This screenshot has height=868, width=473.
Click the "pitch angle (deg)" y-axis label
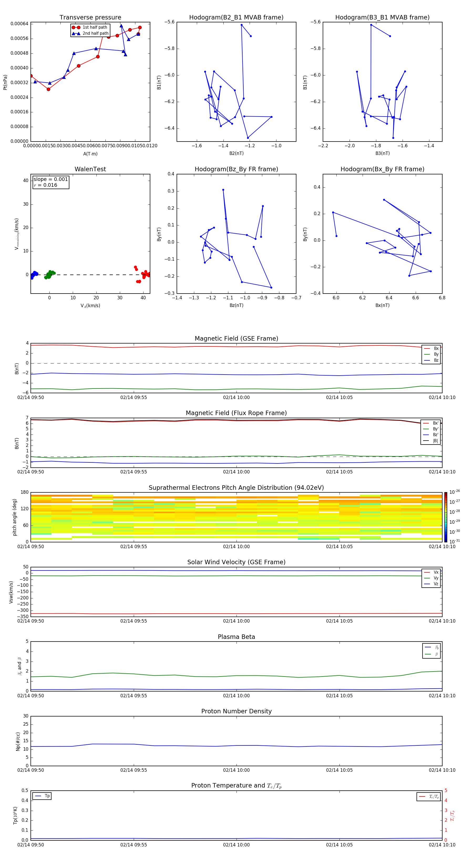(x=14, y=517)
